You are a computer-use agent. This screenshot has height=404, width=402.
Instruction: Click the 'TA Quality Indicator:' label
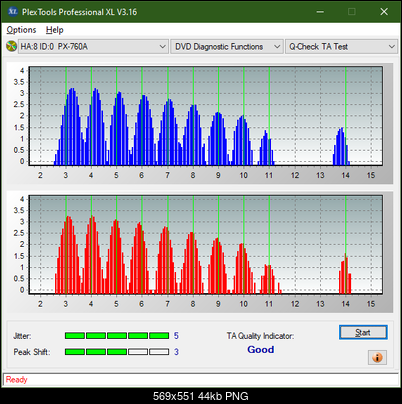260,336
